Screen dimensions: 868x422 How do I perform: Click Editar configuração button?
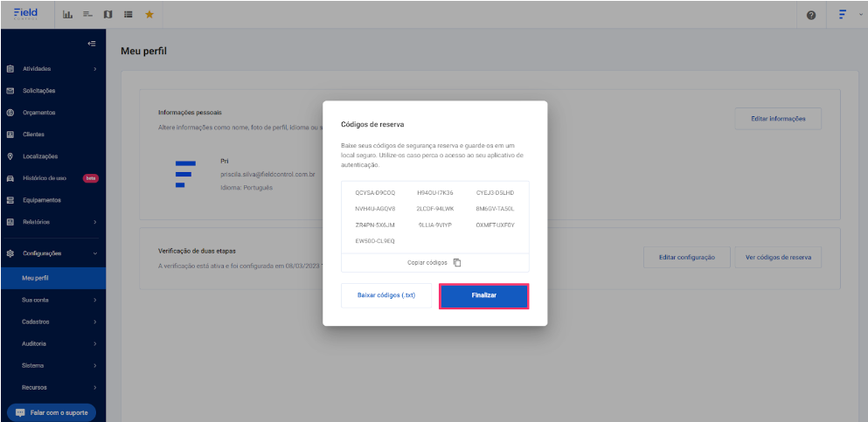(x=687, y=258)
